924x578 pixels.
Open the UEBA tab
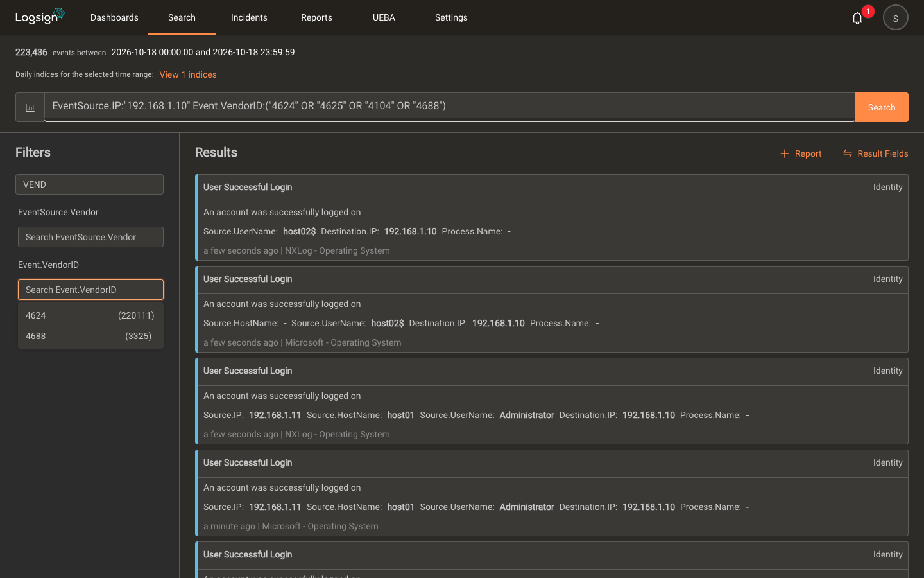[x=384, y=17]
